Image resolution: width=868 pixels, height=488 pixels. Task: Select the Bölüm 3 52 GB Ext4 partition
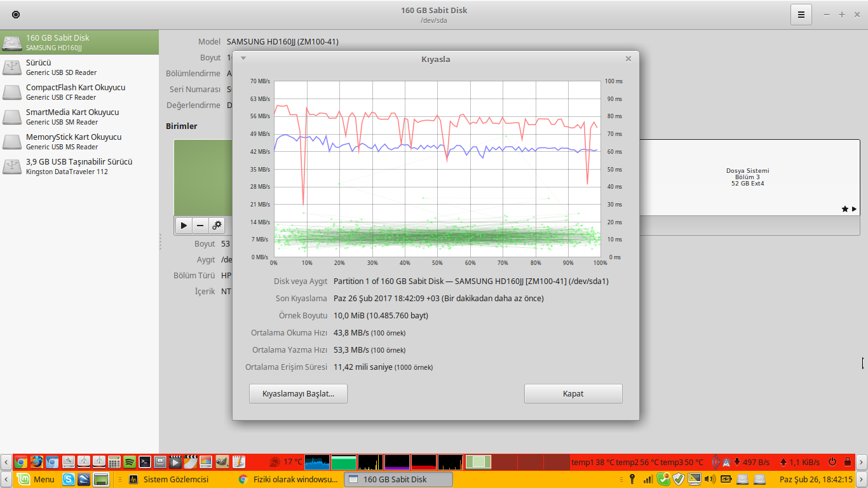pyautogui.click(x=748, y=177)
